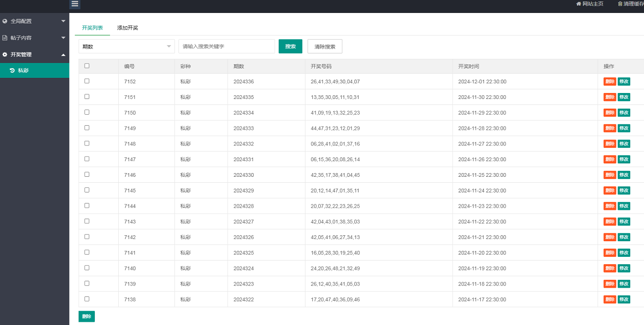Screen dimensions: 644x325
Task: Check the box for row 7145
Action: [x=87, y=190]
